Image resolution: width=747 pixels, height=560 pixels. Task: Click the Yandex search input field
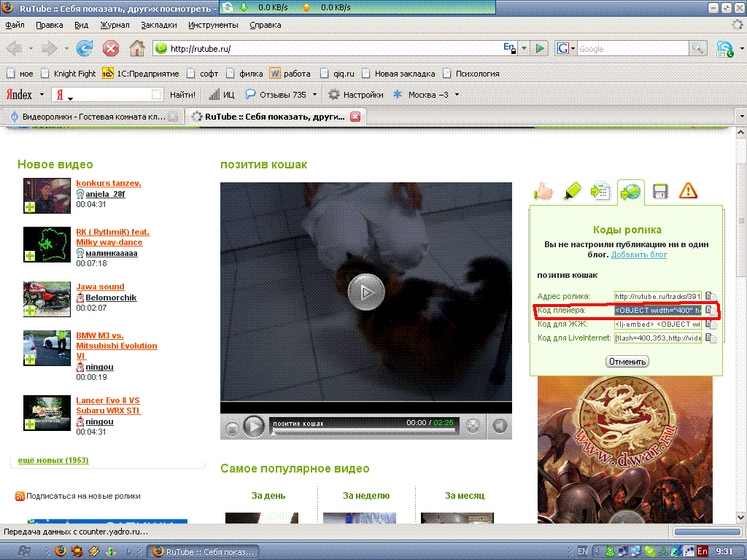point(108,95)
